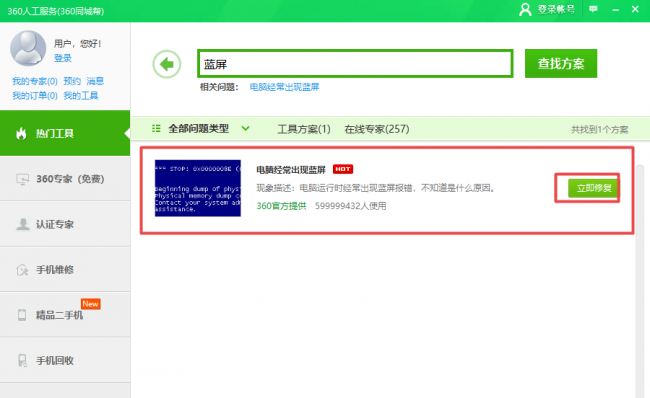
Task: Click 599999432人使用 usage count
Action: [x=351, y=206]
